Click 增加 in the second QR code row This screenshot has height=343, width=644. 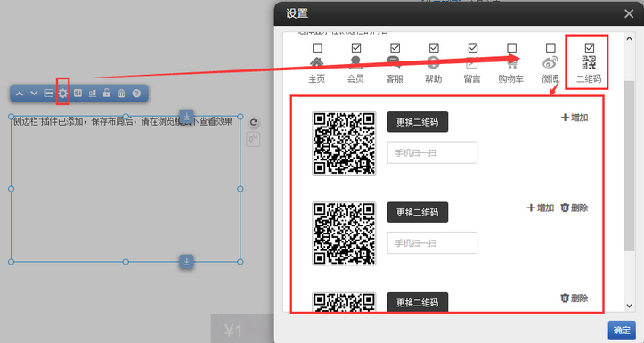click(541, 208)
